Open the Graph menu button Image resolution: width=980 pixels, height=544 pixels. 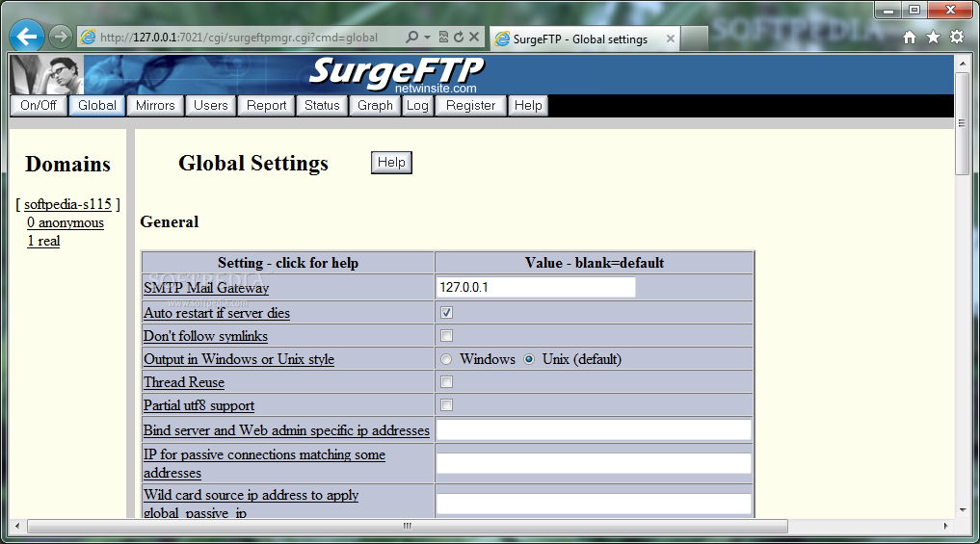point(375,106)
